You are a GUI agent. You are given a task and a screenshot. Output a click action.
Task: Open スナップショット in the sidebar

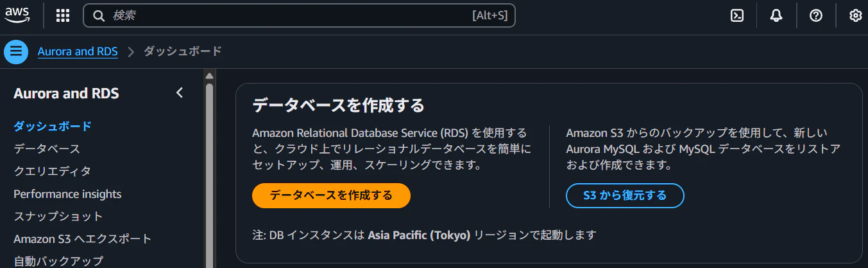click(58, 217)
